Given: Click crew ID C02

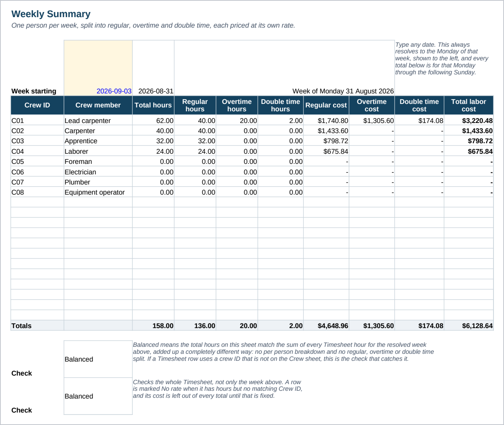Looking at the screenshot, I should [x=37, y=131].
